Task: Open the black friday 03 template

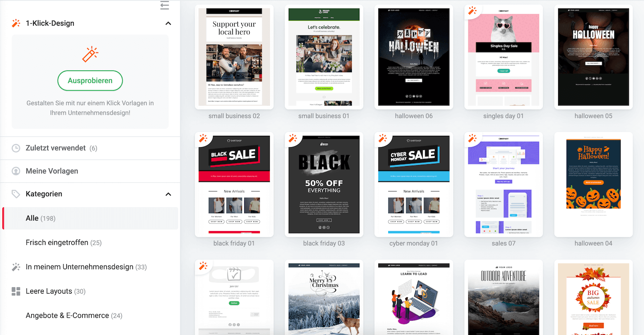Action: (x=324, y=185)
